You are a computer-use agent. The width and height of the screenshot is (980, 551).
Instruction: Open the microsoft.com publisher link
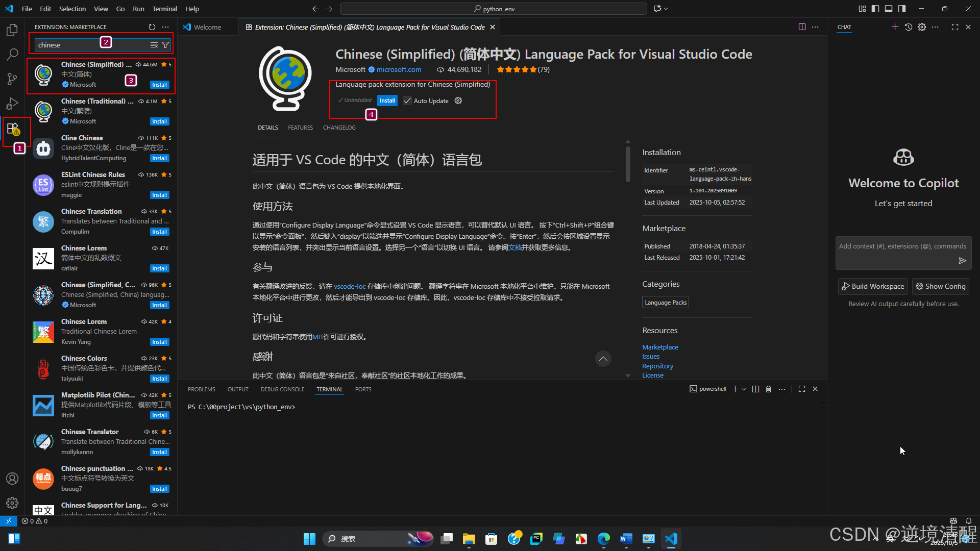(x=399, y=69)
